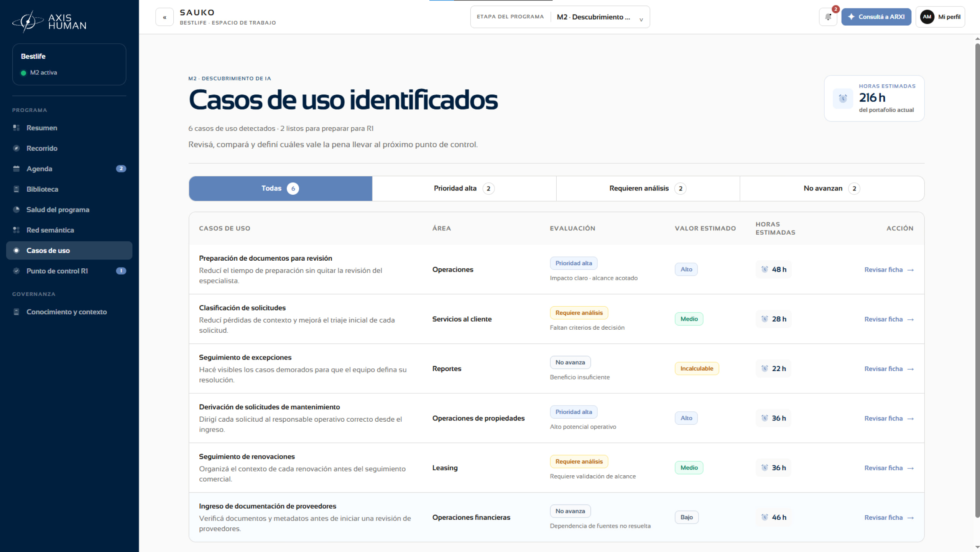
Task: Click Requiere análisis badge for Clasificación de solicitudes
Action: click(579, 313)
